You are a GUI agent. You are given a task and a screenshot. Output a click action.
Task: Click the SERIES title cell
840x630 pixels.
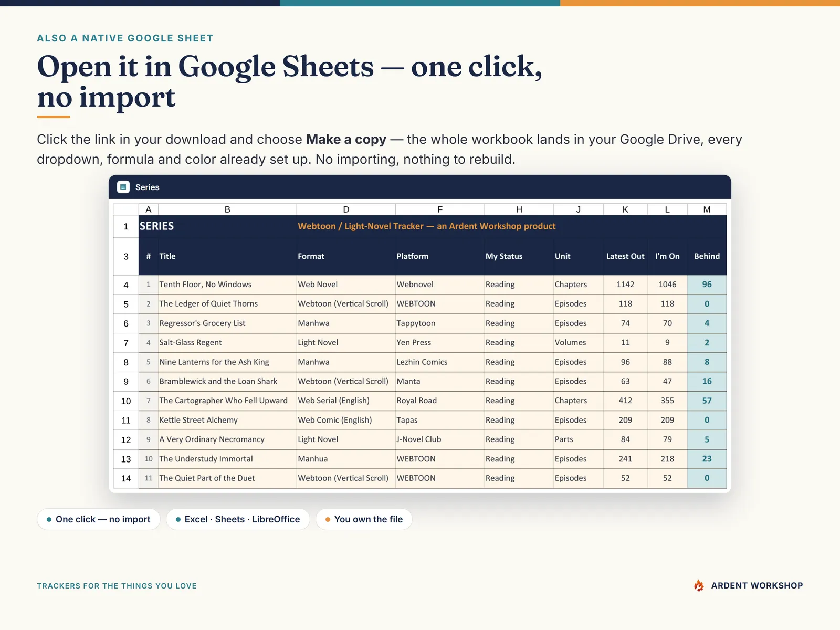(x=156, y=226)
